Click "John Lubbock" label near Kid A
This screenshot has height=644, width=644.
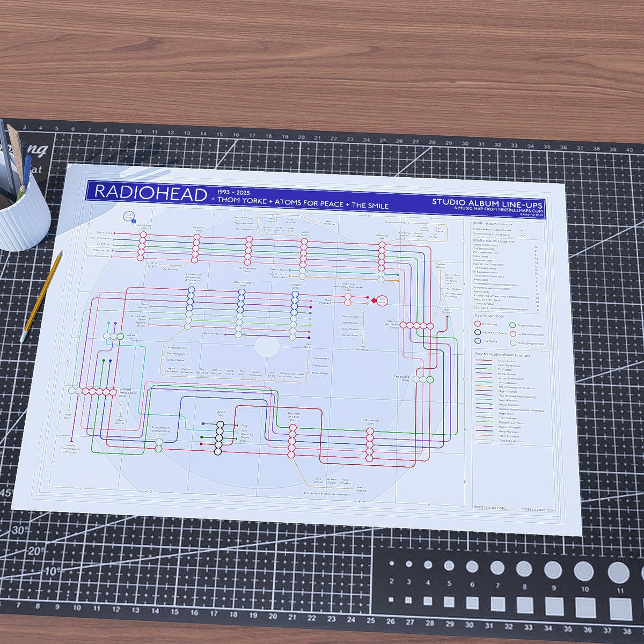pos(280,270)
